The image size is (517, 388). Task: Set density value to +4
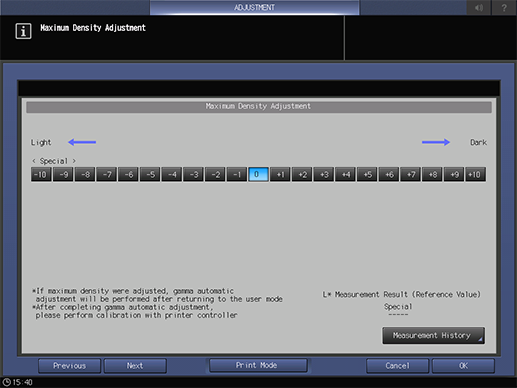(345, 174)
